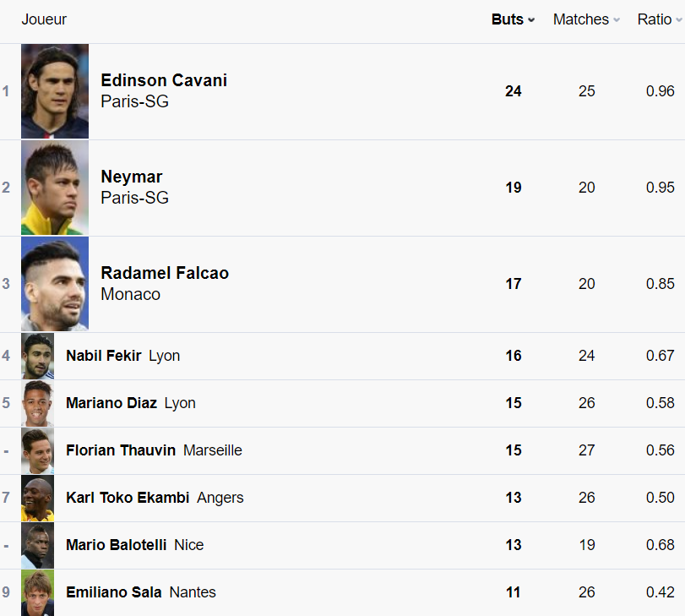The image size is (685, 616).
Task: Click Edinson Cavani's player photo
Action: click(55, 91)
